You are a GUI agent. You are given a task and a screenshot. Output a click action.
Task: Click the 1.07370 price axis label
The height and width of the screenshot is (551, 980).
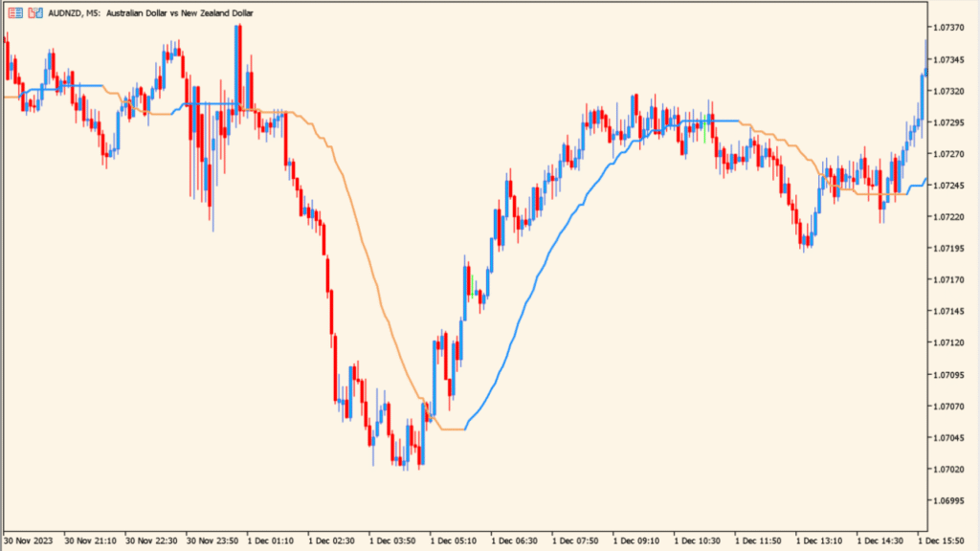click(950, 28)
